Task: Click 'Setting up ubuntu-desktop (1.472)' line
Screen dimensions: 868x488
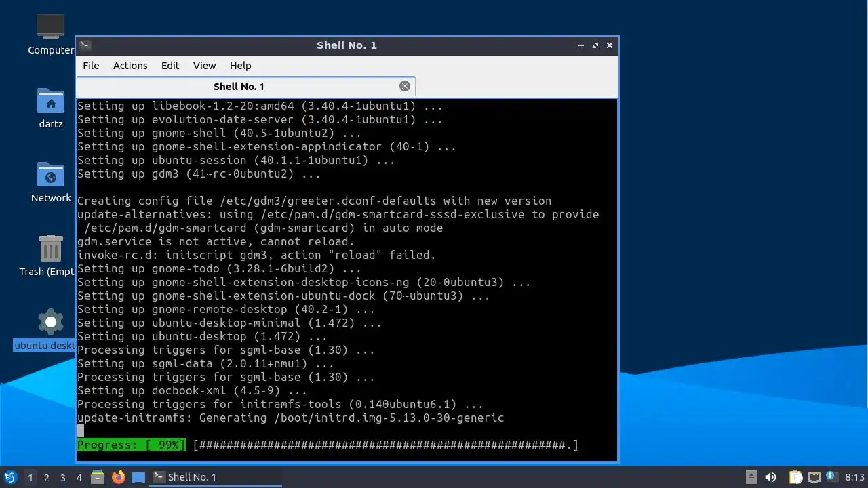Action: 202,336
